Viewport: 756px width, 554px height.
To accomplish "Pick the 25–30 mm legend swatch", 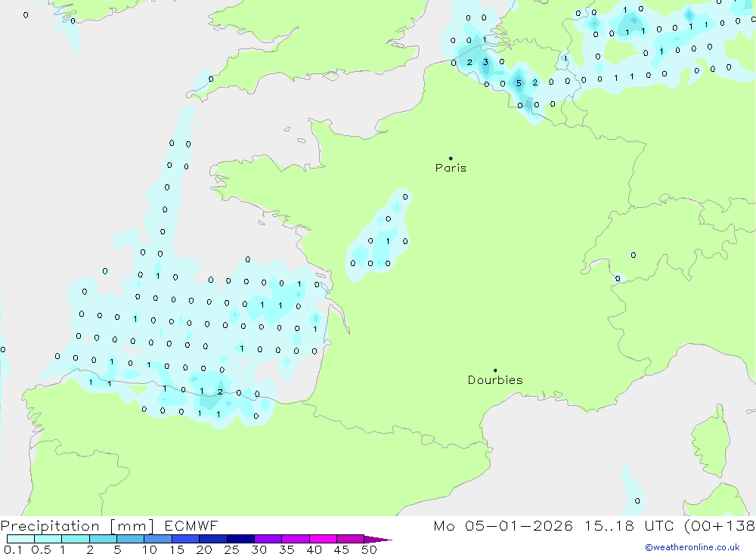I will [240, 539].
